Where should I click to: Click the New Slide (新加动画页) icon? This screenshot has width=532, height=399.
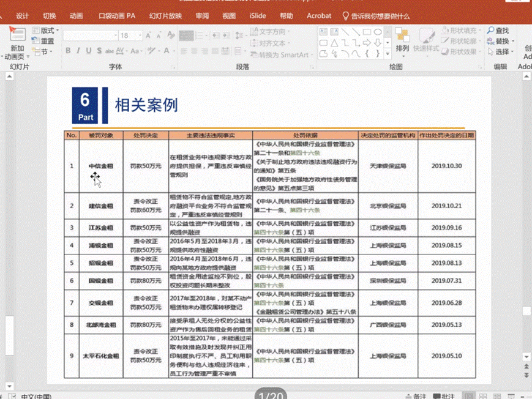17,35
